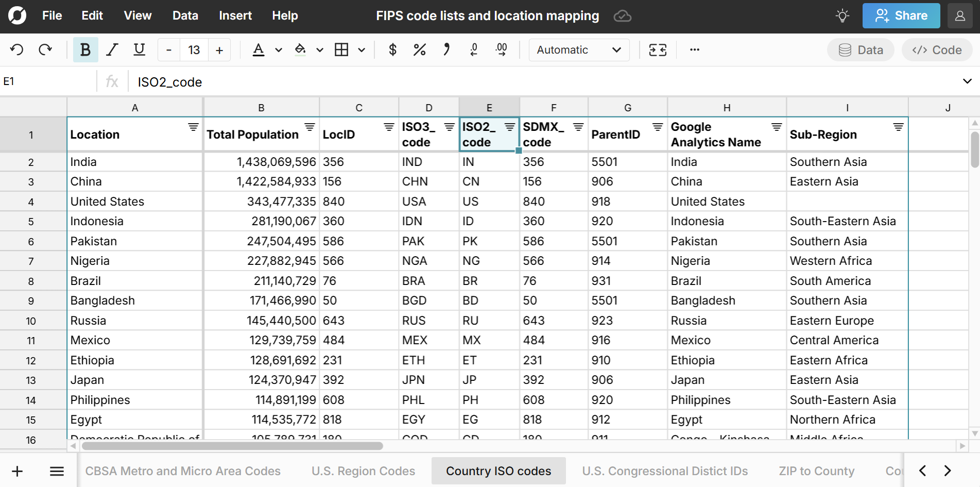The image size is (980, 487).
Task: Toggle italic formatting
Action: (112, 50)
